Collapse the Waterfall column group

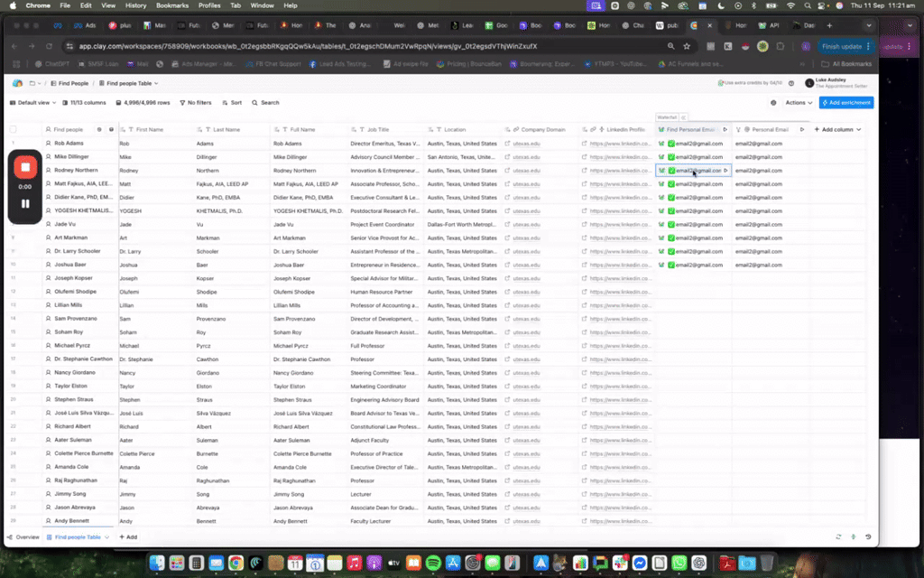click(x=684, y=117)
